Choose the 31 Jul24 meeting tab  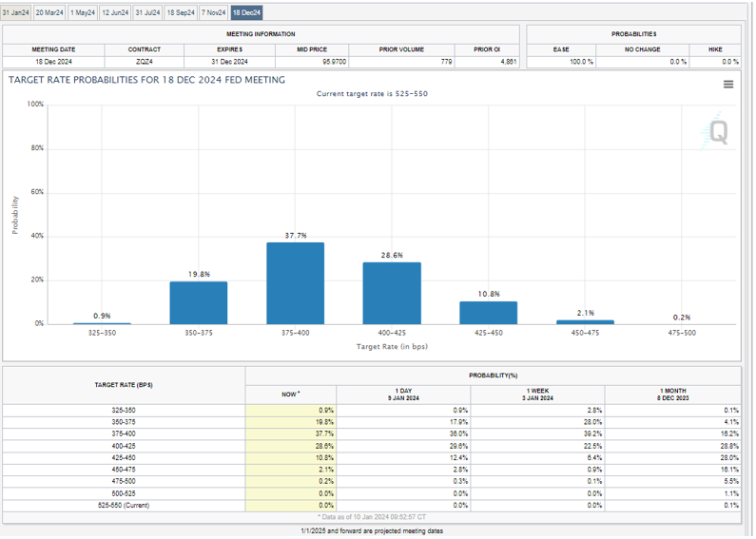[147, 12]
